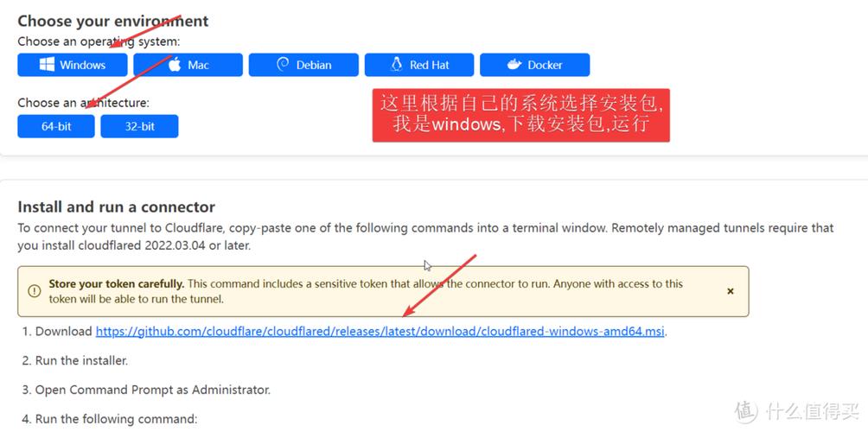Image resolution: width=868 pixels, height=432 pixels.
Task: Click the Install and run a connector heading
Action: click(116, 206)
